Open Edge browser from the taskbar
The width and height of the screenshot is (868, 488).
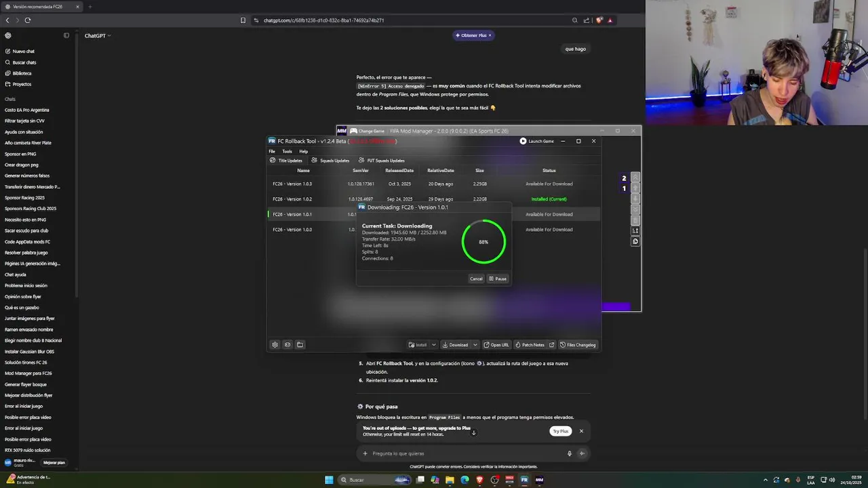[x=465, y=480]
